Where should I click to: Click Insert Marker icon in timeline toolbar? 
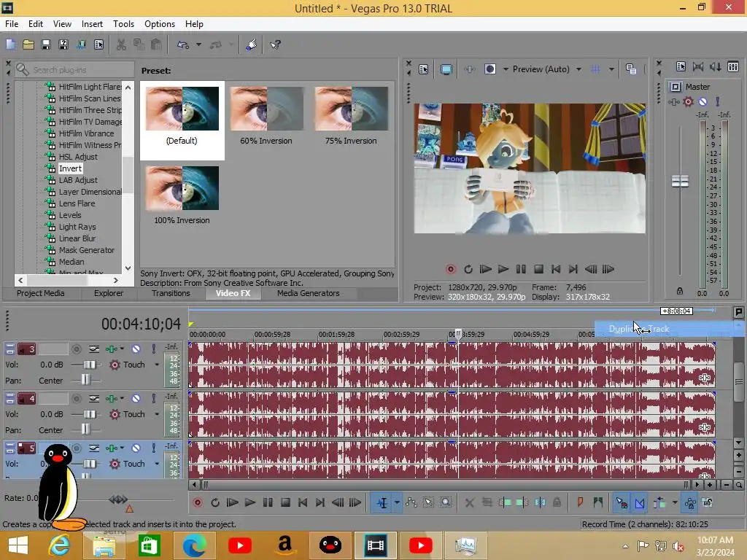(580, 503)
